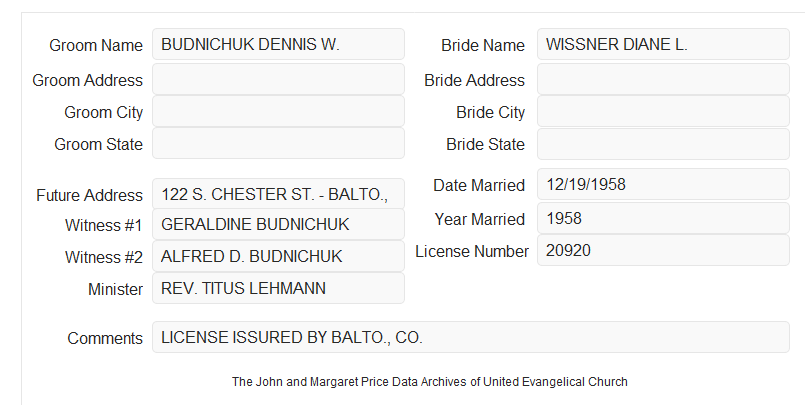Click the empty Bride State field
The width and height of the screenshot is (805, 405).
(663, 144)
